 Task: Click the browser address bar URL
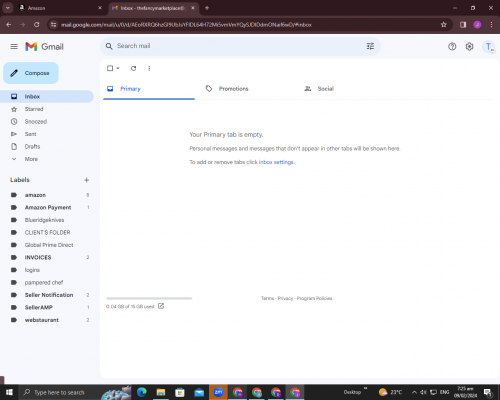click(x=186, y=25)
